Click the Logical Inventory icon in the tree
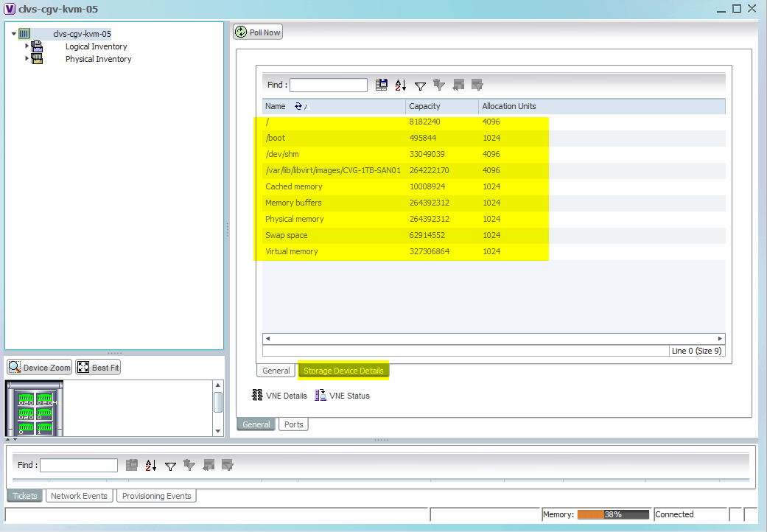Screen dimensions: 767x532 [x=37, y=46]
